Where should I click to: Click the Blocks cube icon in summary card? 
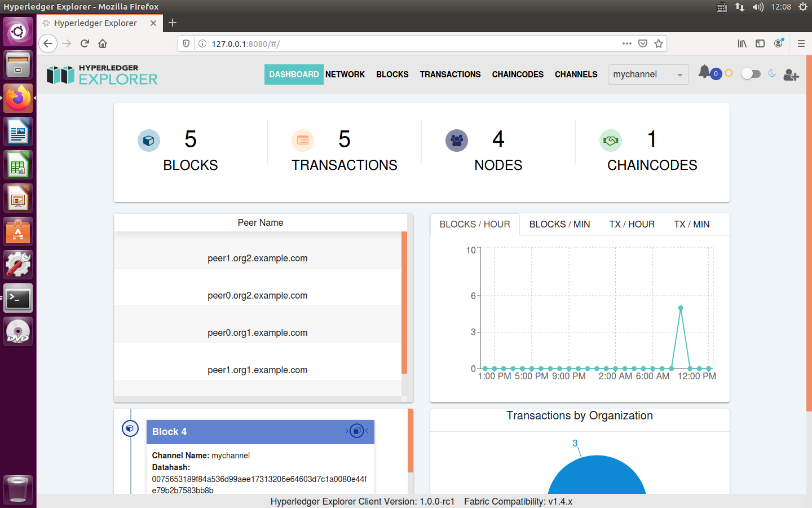[x=148, y=141]
